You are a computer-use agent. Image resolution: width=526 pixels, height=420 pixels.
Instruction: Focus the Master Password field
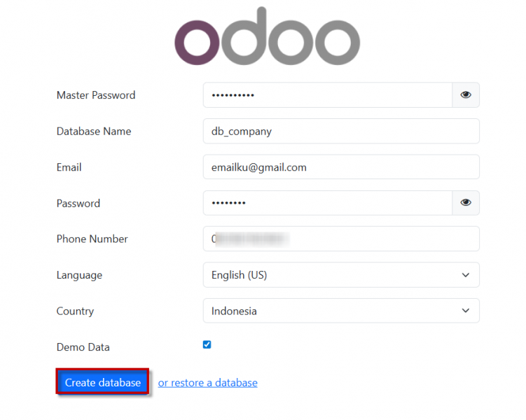(327, 95)
